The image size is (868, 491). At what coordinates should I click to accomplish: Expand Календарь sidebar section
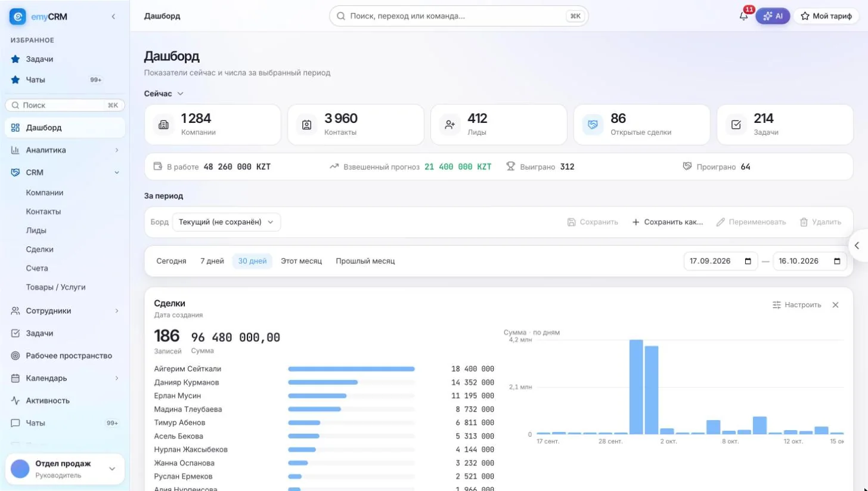(x=65, y=378)
